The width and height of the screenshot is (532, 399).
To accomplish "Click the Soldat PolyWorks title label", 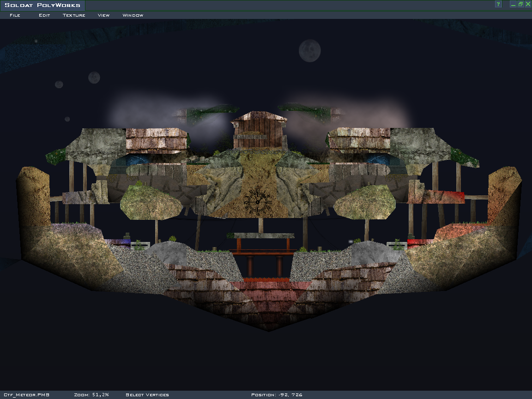I will click(42, 6).
